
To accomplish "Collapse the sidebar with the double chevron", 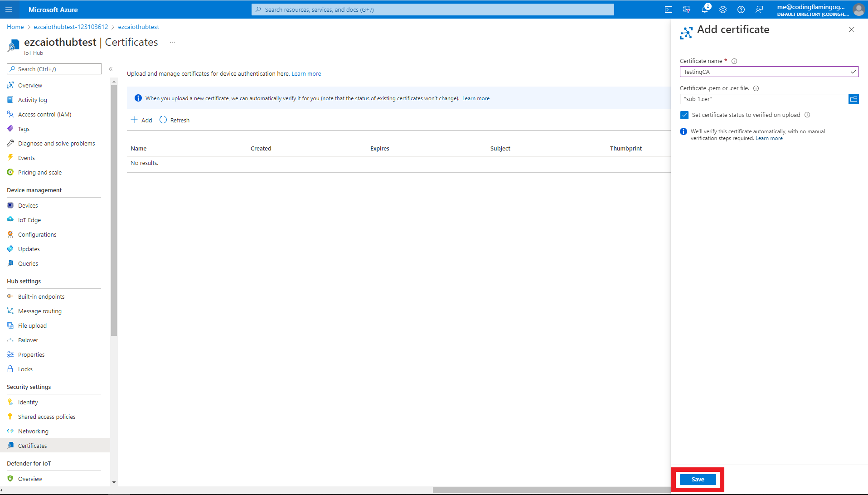I will click(111, 69).
